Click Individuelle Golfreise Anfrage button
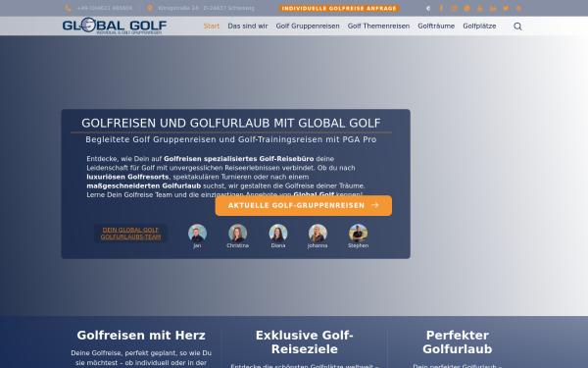The image size is (588, 368). [x=339, y=8]
